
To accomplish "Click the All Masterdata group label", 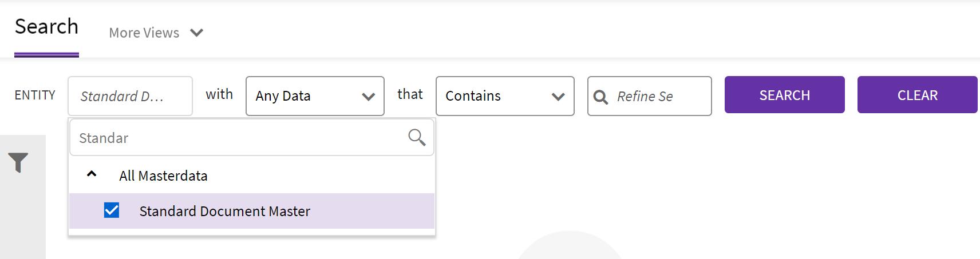I will 163,176.
